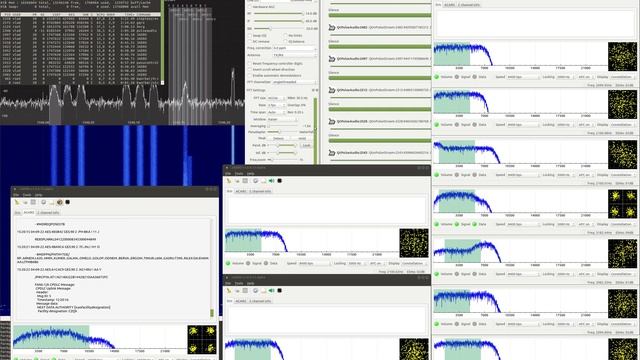The height and width of the screenshot is (360, 640).
Task: Click the 'CPDLC Uplink Message' line
Action: 53,288
